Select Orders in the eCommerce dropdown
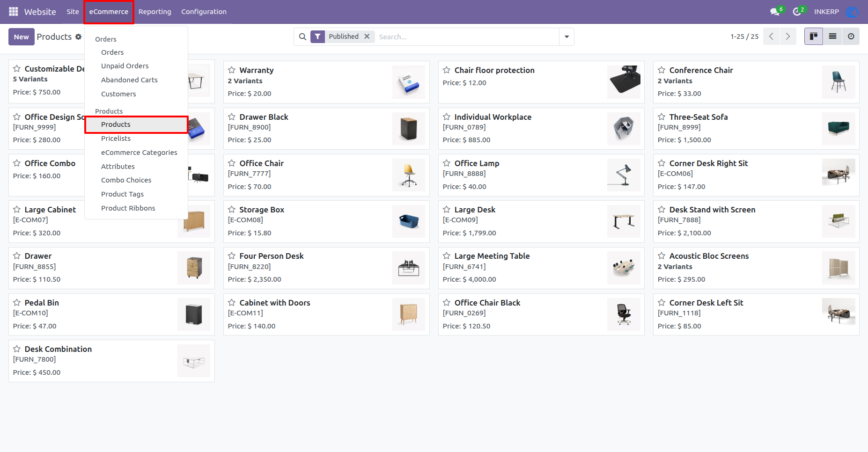The width and height of the screenshot is (868, 452). point(136,52)
